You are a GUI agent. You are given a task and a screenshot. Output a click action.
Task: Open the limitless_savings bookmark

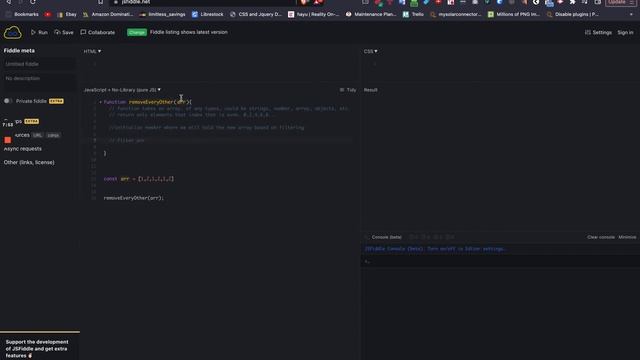click(x=162, y=14)
